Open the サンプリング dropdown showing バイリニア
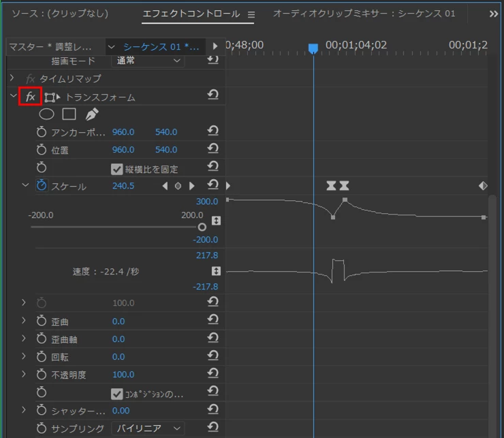504x438 pixels. (148, 428)
